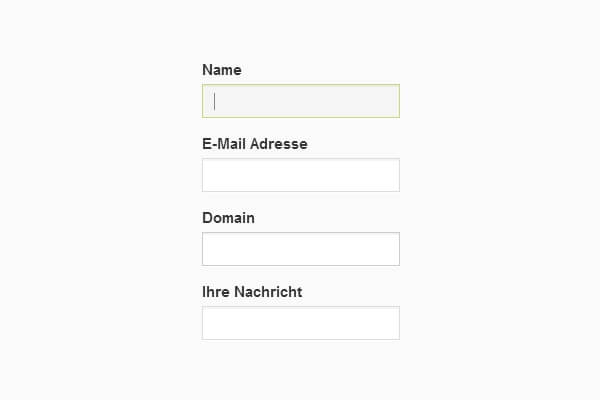Select the Domain input field
Screen dimensions: 600x400
click(300, 249)
